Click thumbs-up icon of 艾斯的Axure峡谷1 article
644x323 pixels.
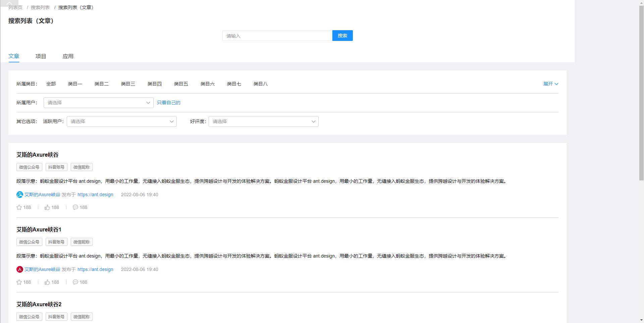point(47,282)
